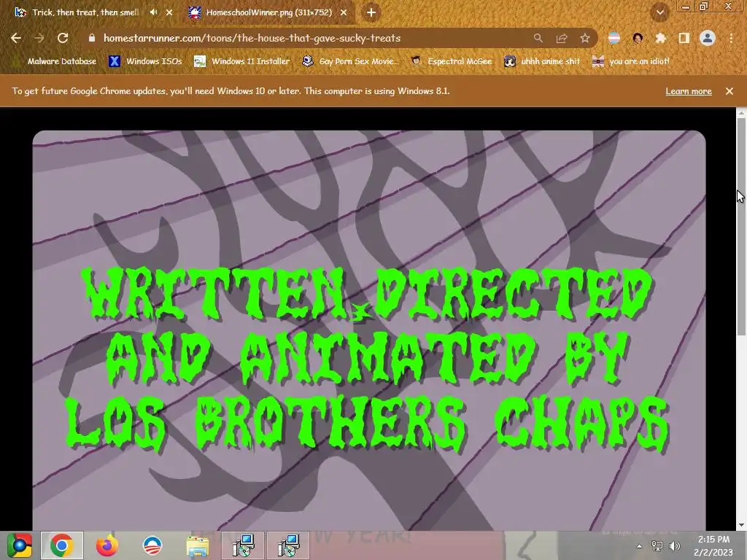Open Chrome's three-dot menu
This screenshot has height=560, width=747.
(x=731, y=38)
